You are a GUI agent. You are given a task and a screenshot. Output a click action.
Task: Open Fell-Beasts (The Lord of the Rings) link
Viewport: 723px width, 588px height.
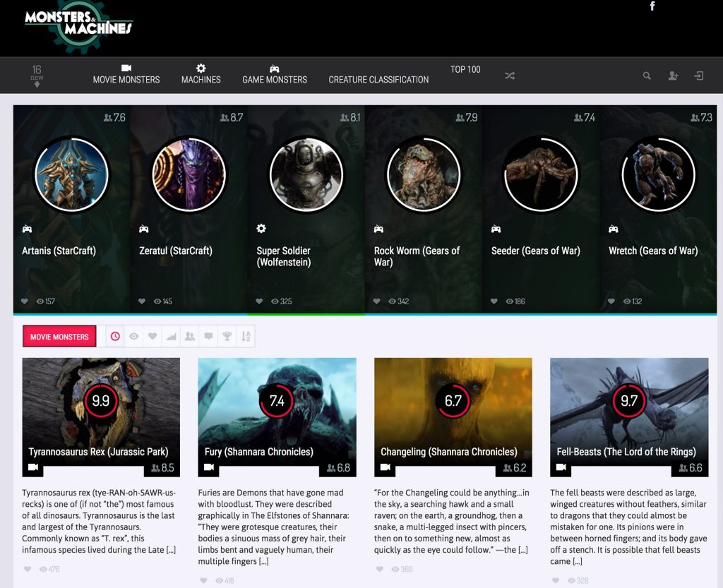[626, 452]
